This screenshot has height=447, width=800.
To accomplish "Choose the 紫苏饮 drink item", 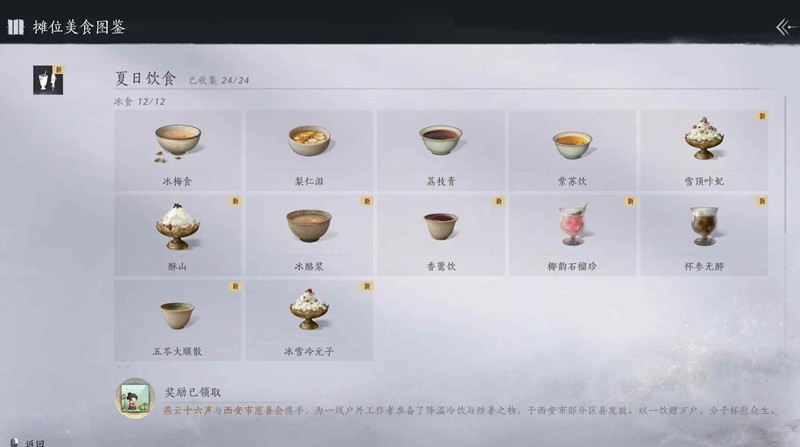I will pos(572,150).
